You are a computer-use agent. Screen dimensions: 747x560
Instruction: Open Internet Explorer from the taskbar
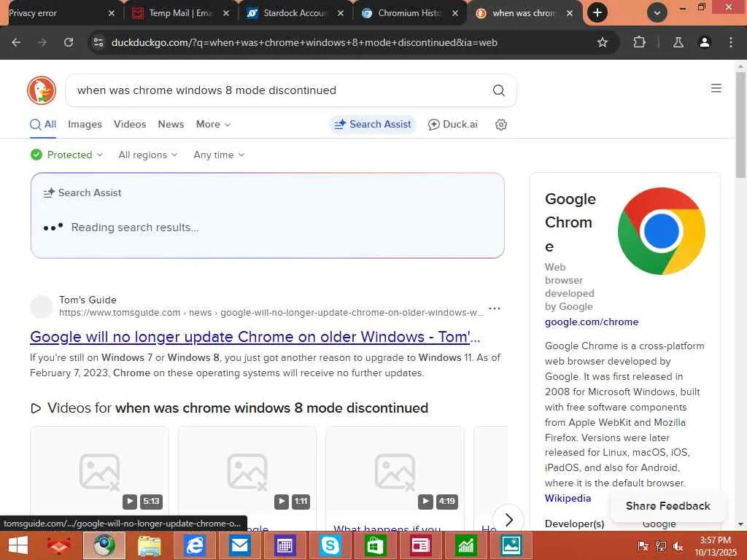(194, 545)
